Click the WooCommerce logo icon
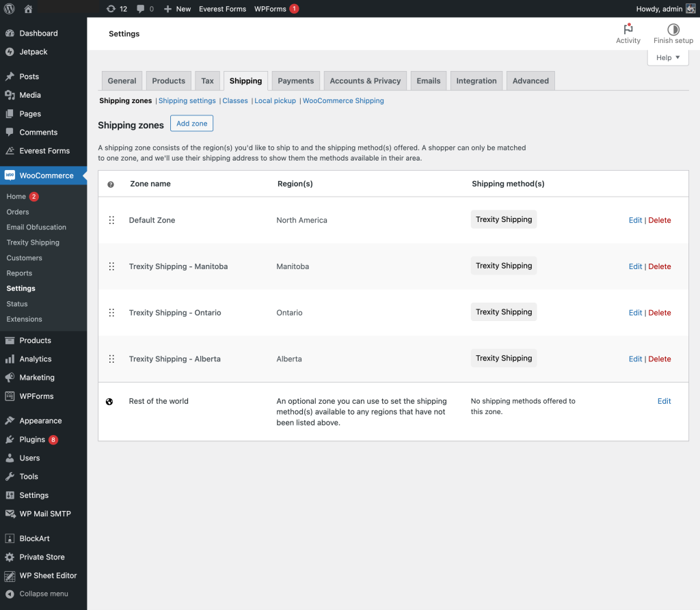The height and width of the screenshot is (610, 700). click(x=10, y=176)
